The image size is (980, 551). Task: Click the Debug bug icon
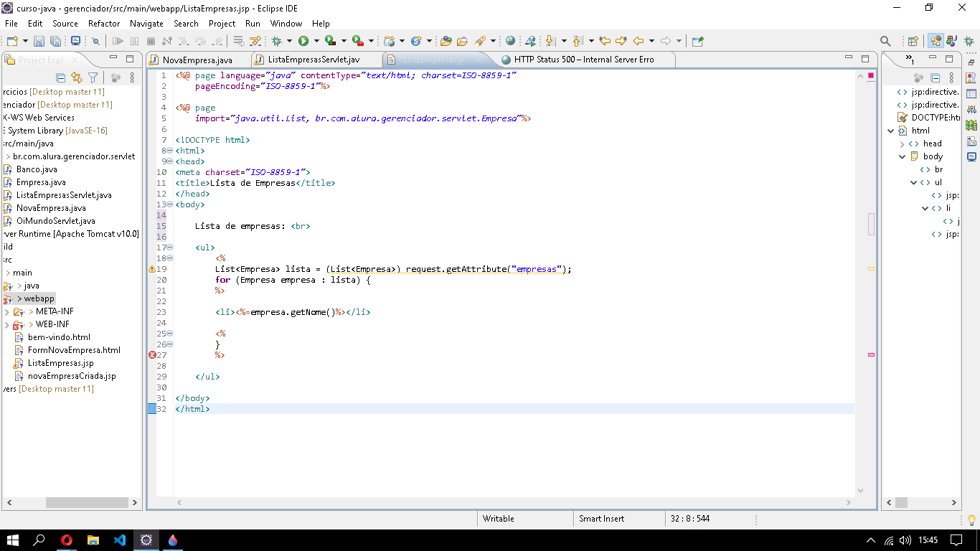point(277,41)
